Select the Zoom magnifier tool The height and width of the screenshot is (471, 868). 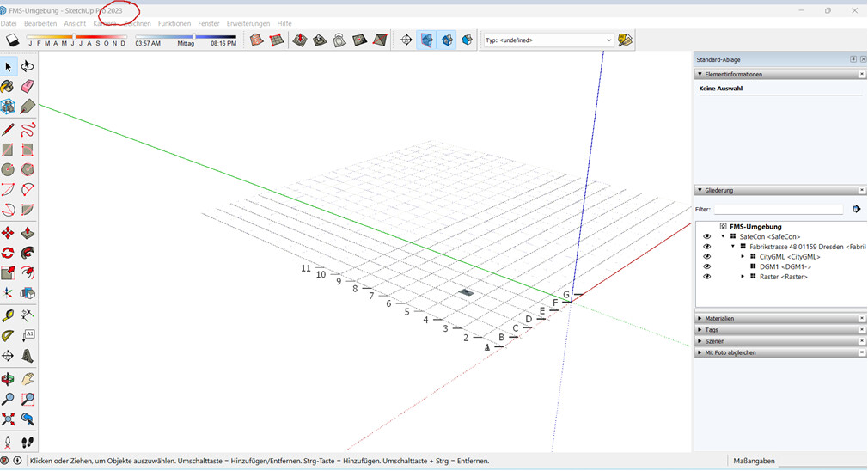[8, 399]
